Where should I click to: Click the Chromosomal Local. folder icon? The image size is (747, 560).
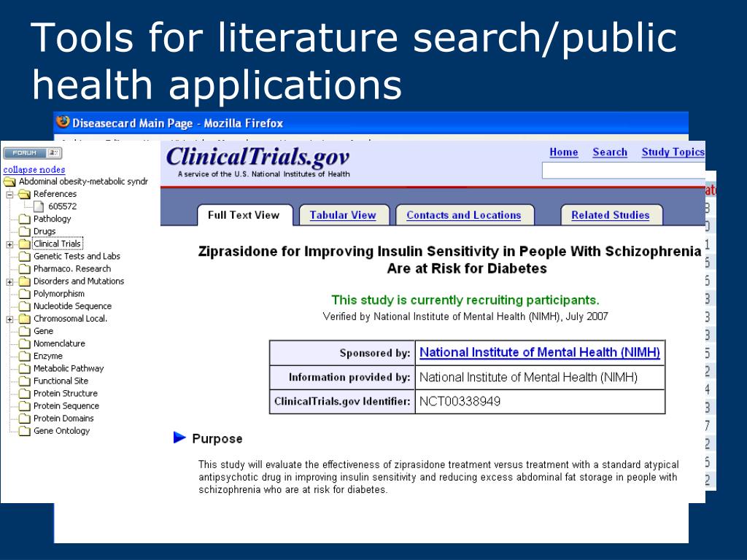(x=24, y=319)
